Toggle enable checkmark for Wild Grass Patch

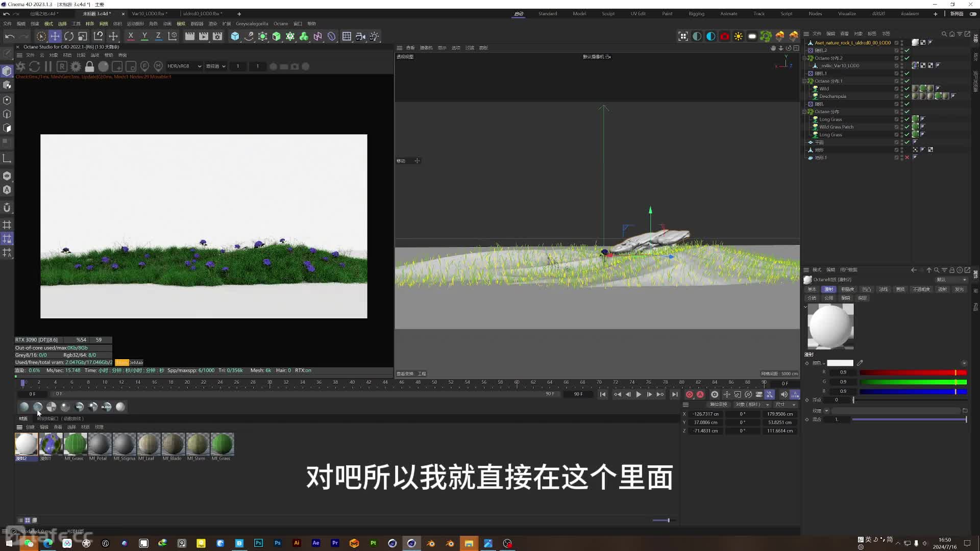(907, 127)
